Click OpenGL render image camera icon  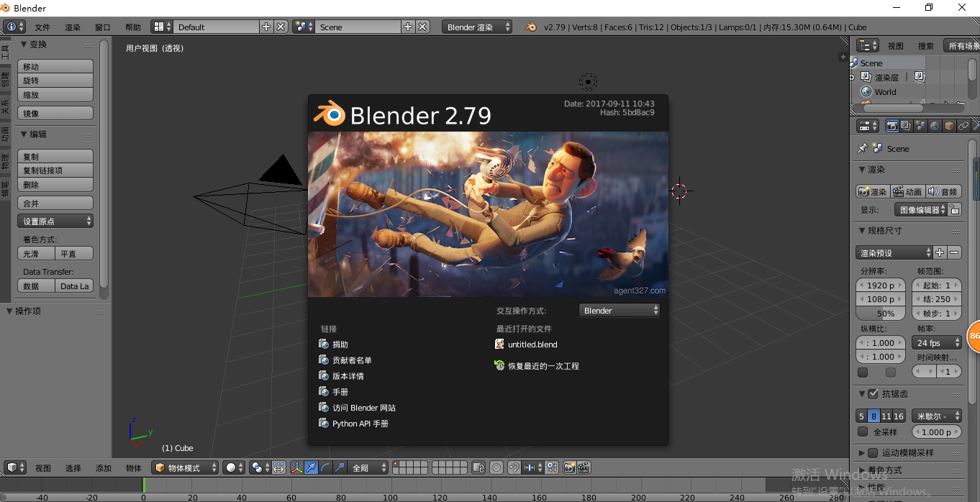click(x=569, y=467)
